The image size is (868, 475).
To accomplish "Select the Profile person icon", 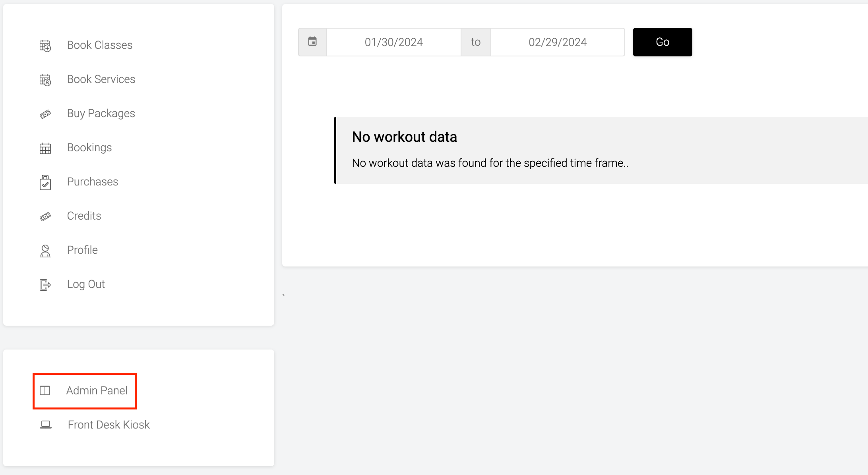I will point(45,250).
